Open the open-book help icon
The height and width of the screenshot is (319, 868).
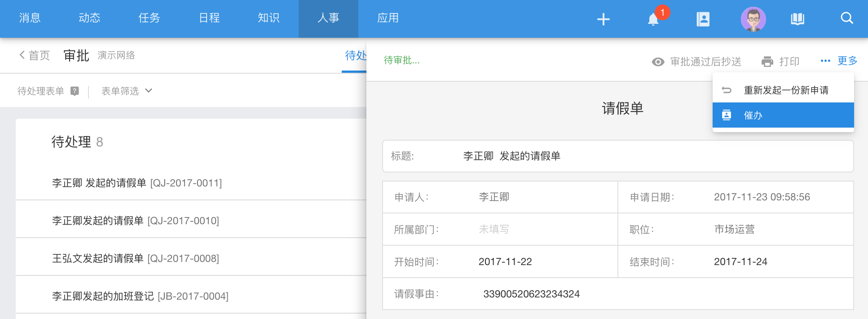[798, 19]
